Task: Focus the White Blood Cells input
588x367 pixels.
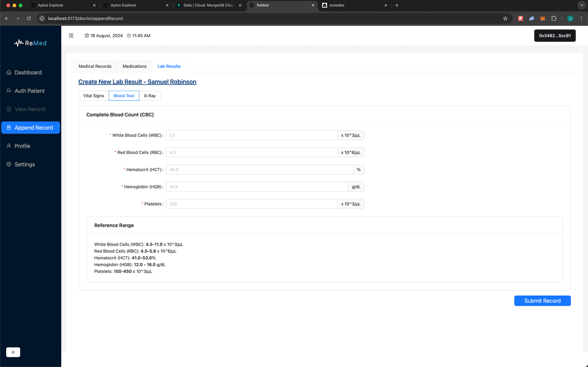Action: (252, 135)
